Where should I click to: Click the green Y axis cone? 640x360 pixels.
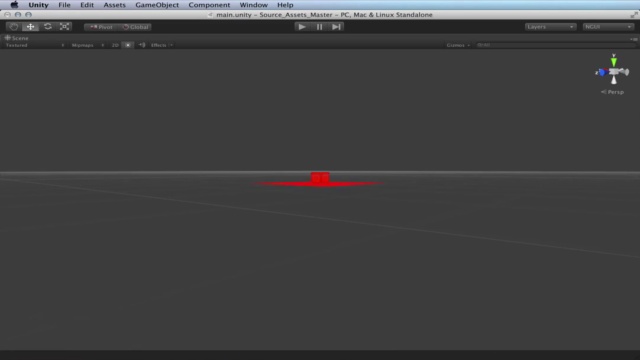[x=613, y=62]
